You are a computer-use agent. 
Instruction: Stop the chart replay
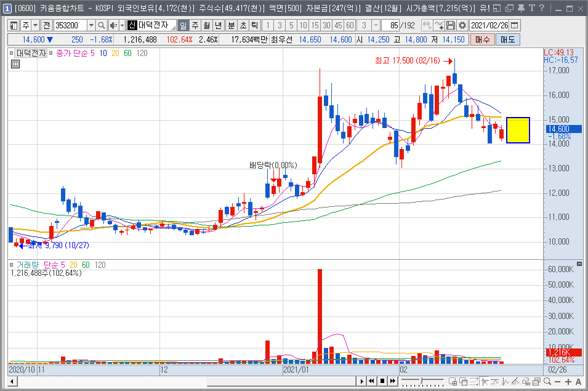click(382, 381)
